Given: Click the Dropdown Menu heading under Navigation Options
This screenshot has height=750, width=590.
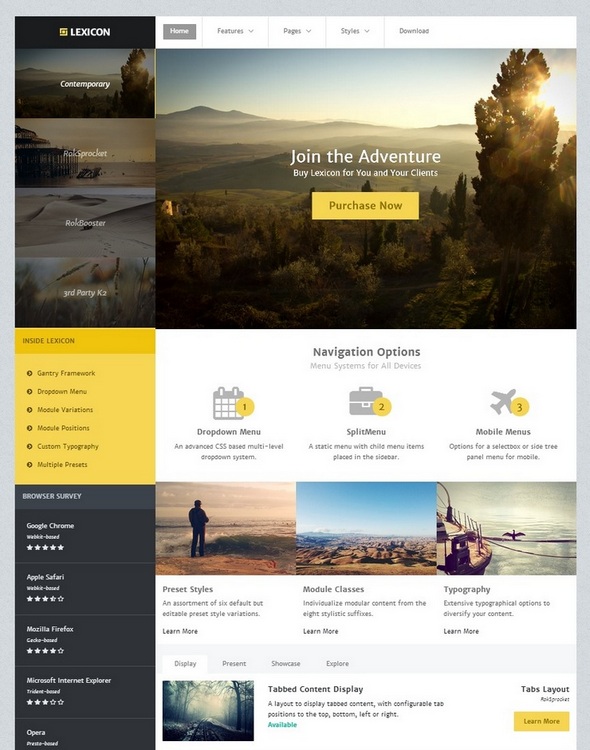Looking at the screenshot, I should 229,432.
